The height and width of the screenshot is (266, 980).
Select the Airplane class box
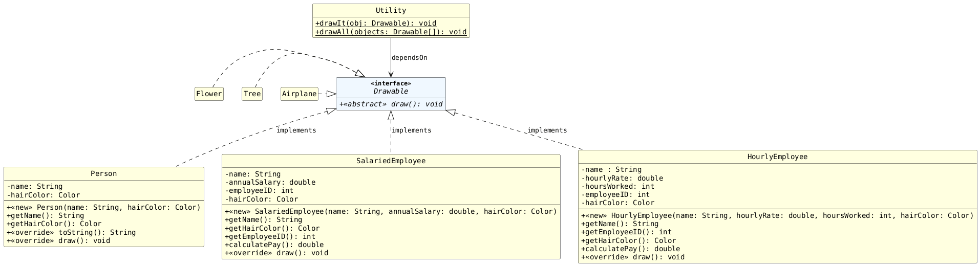click(x=299, y=94)
